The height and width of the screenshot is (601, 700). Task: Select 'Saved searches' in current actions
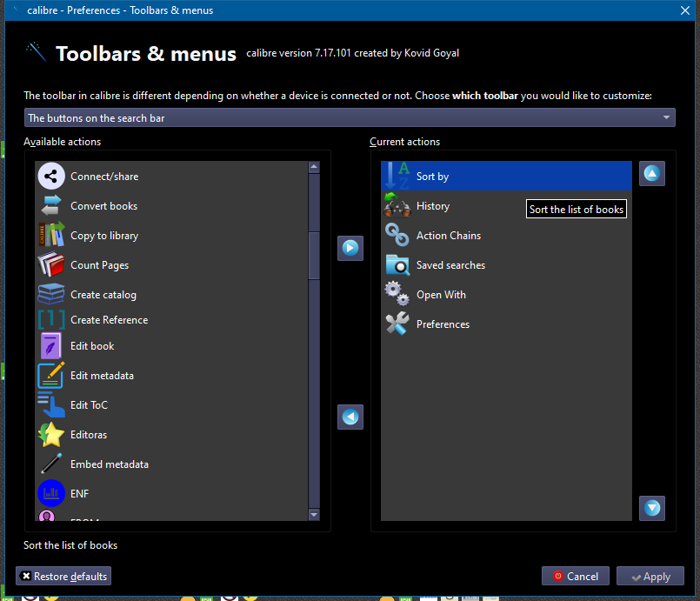pos(506,264)
